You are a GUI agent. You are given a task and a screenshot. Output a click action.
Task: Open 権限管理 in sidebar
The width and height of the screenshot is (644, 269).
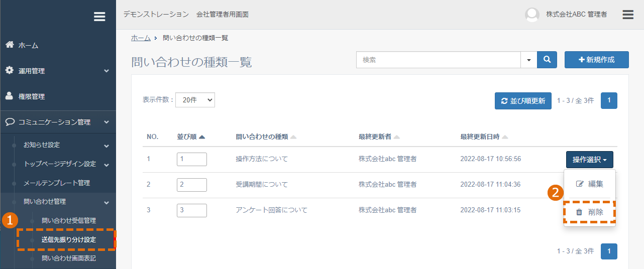click(x=32, y=96)
